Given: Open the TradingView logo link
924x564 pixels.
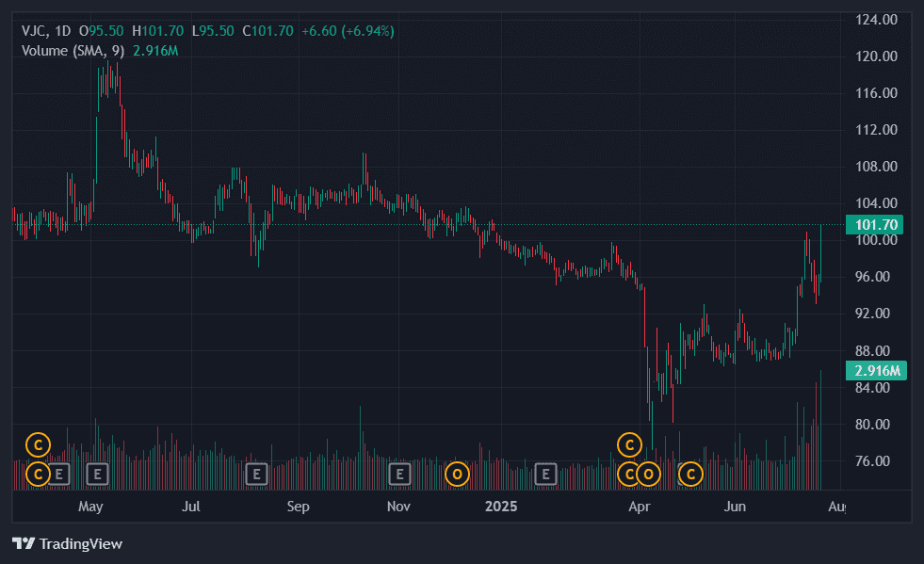Looking at the screenshot, I should point(67,543).
